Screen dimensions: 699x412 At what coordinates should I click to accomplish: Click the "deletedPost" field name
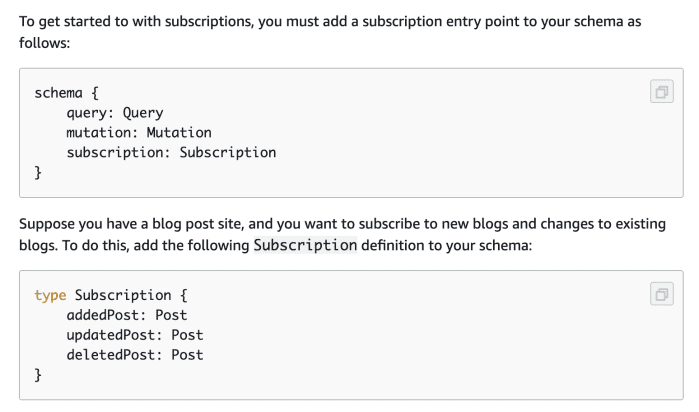tap(110, 355)
